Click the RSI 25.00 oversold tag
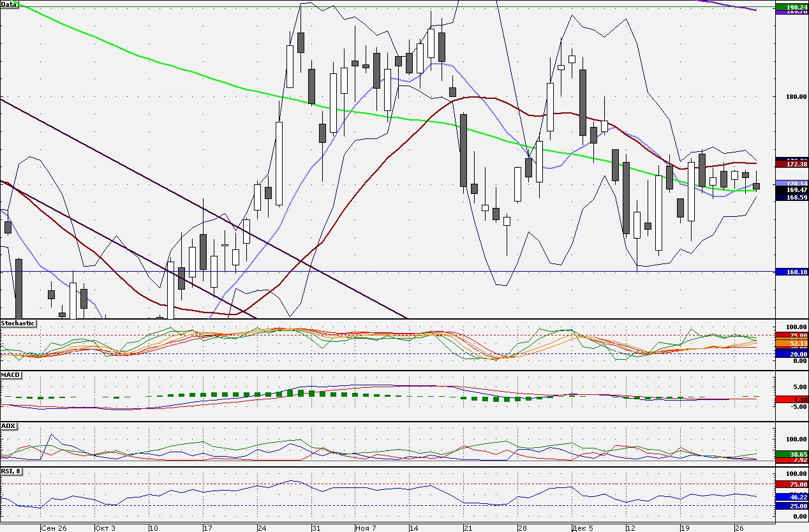The height and width of the screenshot is (532, 809). click(792, 506)
